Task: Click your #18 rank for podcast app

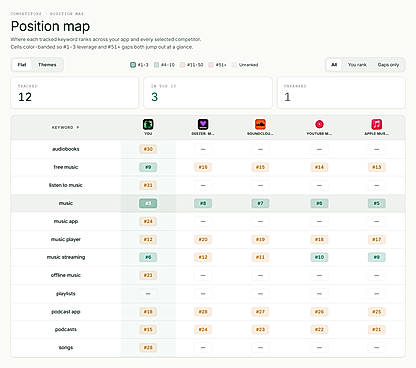Action: [148, 312]
